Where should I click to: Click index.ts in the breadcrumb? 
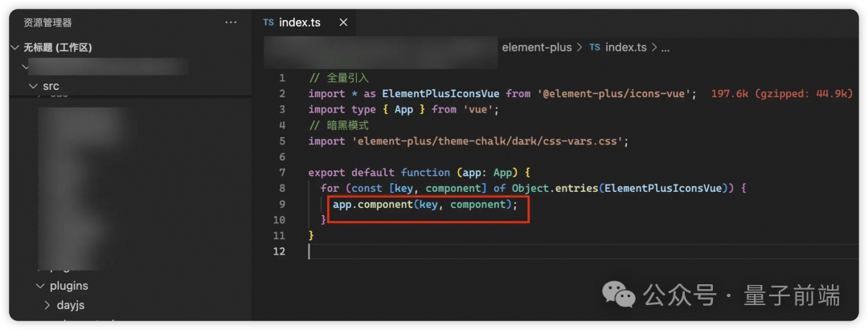pos(625,47)
